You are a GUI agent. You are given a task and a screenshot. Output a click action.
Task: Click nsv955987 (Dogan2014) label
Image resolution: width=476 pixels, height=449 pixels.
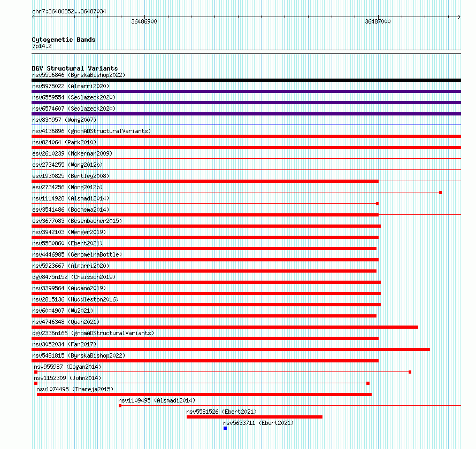click(67, 367)
